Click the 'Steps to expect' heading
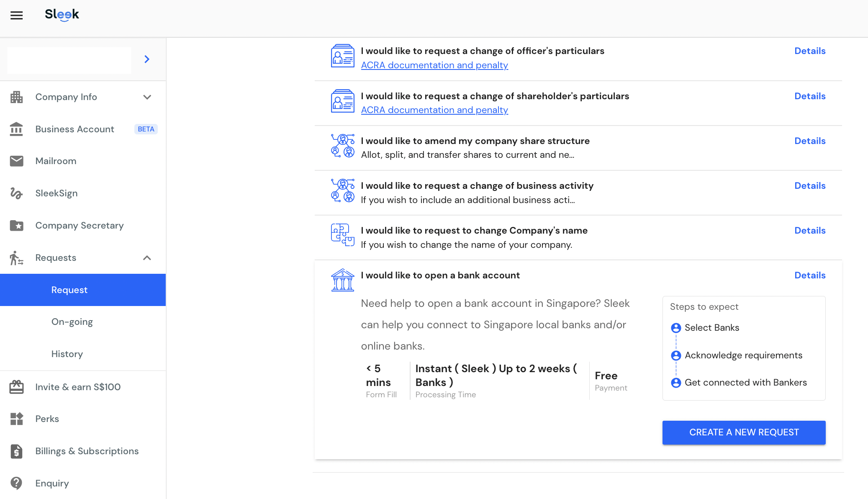The width and height of the screenshot is (868, 499). 704,306
